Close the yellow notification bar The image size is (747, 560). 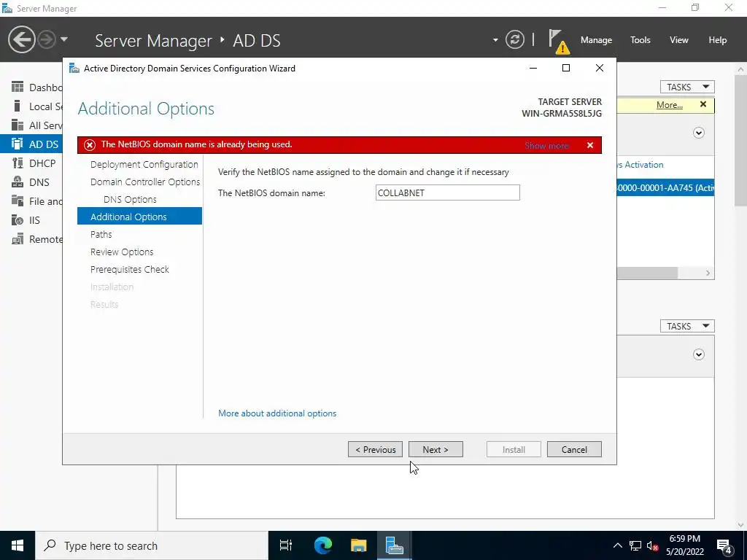tap(703, 104)
